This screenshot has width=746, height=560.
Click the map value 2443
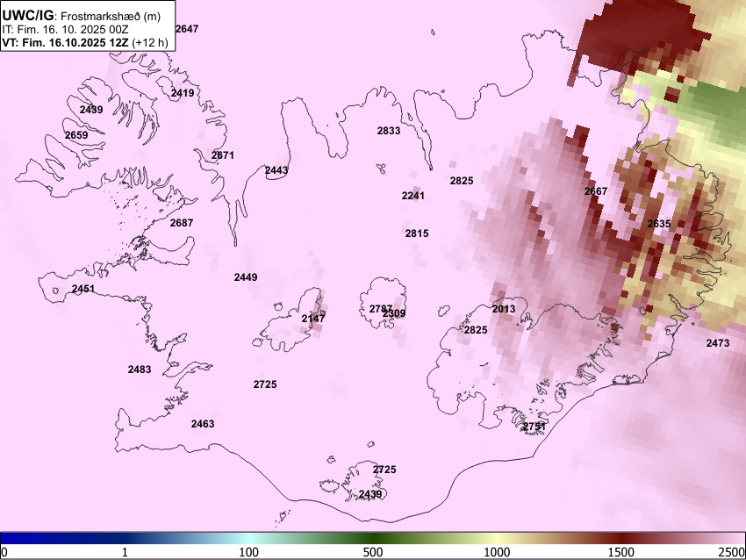point(276,170)
